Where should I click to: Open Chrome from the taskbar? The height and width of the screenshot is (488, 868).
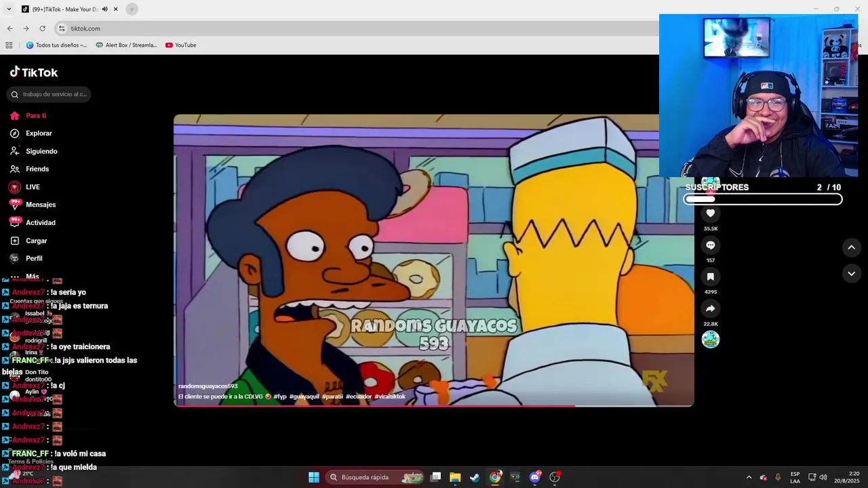point(495,477)
